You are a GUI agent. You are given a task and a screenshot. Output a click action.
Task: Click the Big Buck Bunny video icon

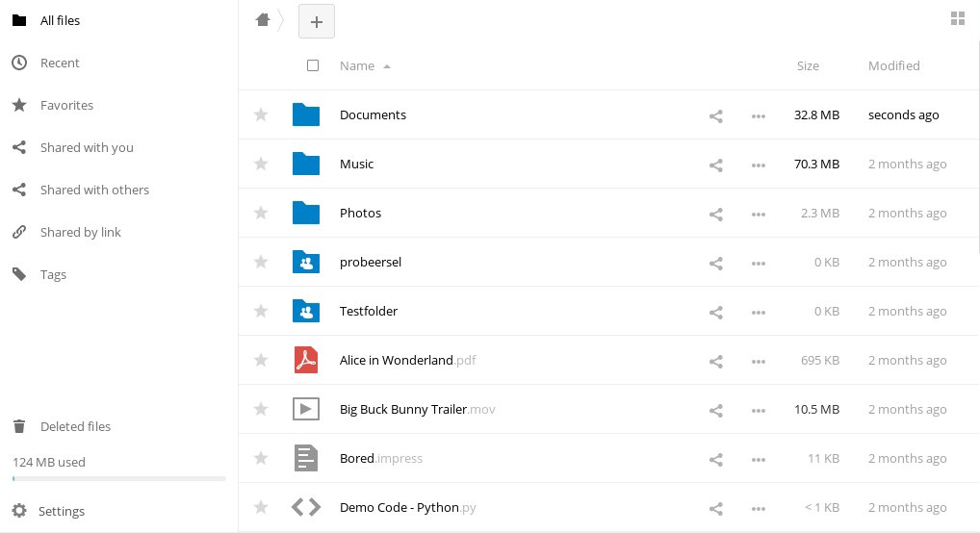[306, 409]
